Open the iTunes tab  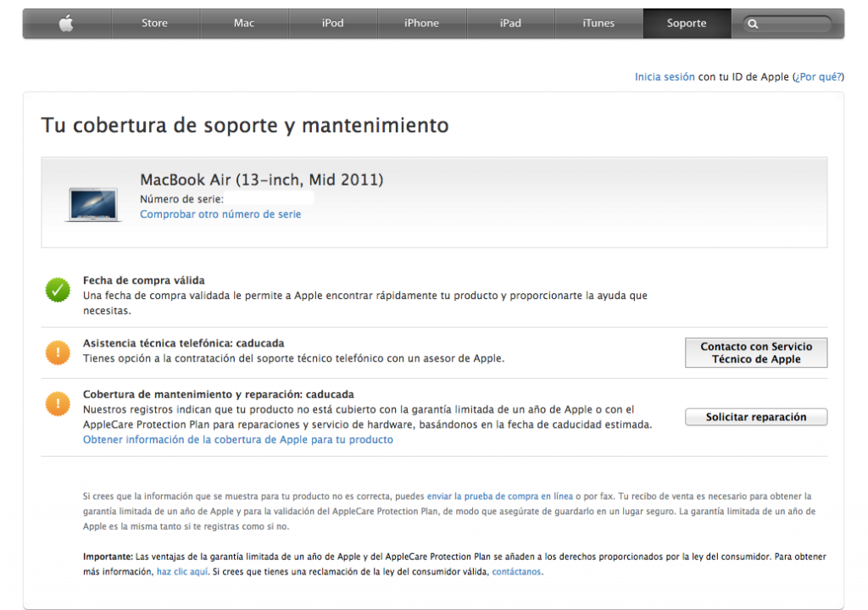pos(598,23)
